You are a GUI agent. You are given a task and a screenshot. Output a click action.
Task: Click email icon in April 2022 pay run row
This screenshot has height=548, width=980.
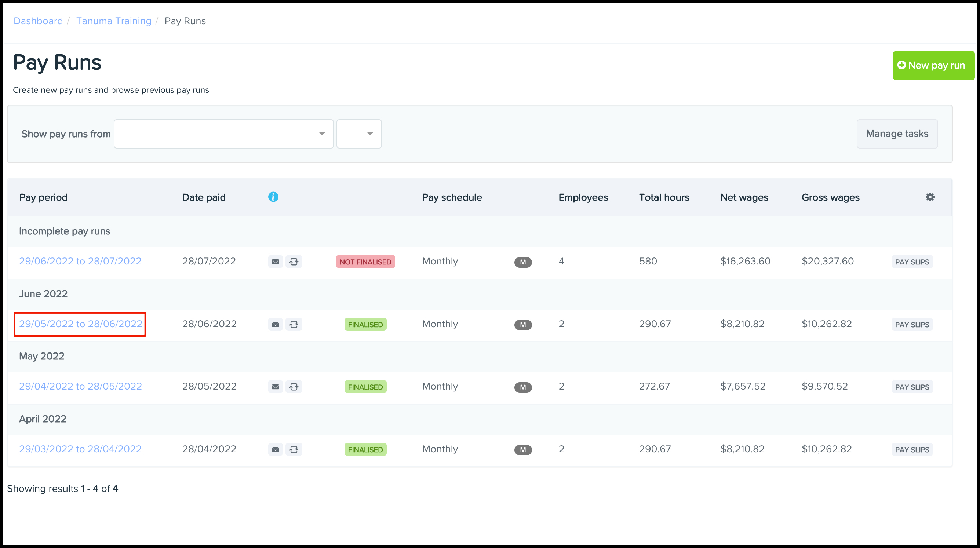[276, 449]
